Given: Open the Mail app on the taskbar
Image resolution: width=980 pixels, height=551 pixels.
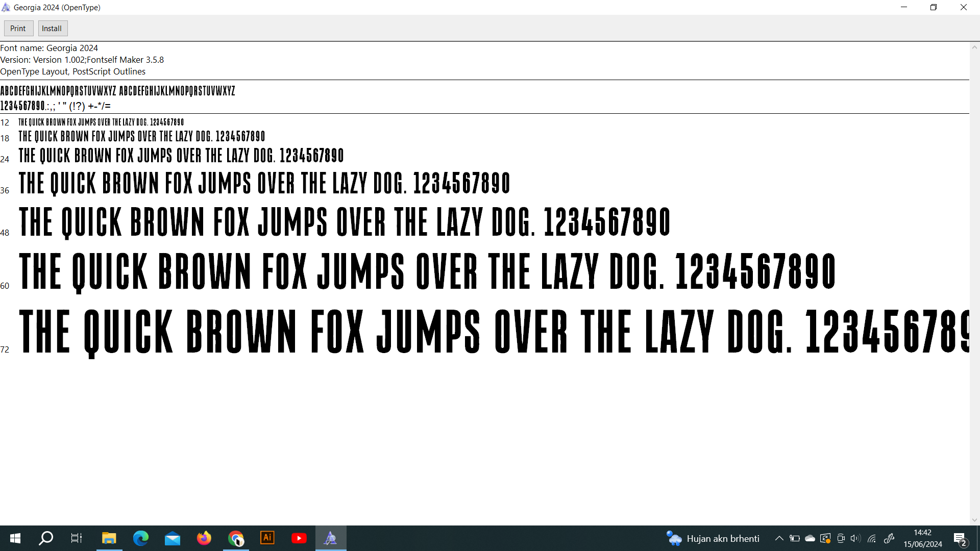Looking at the screenshot, I should point(173,538).
